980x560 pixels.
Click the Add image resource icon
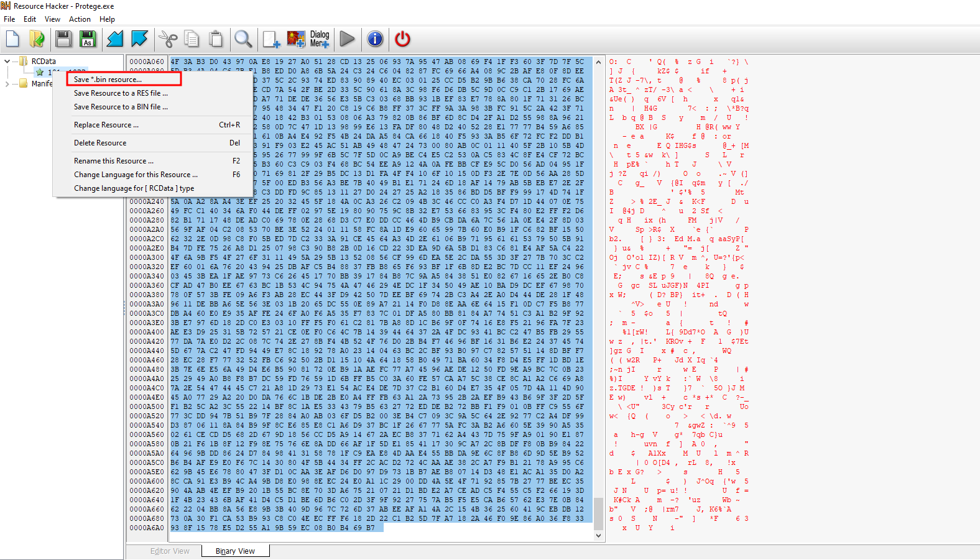point(295,39)
